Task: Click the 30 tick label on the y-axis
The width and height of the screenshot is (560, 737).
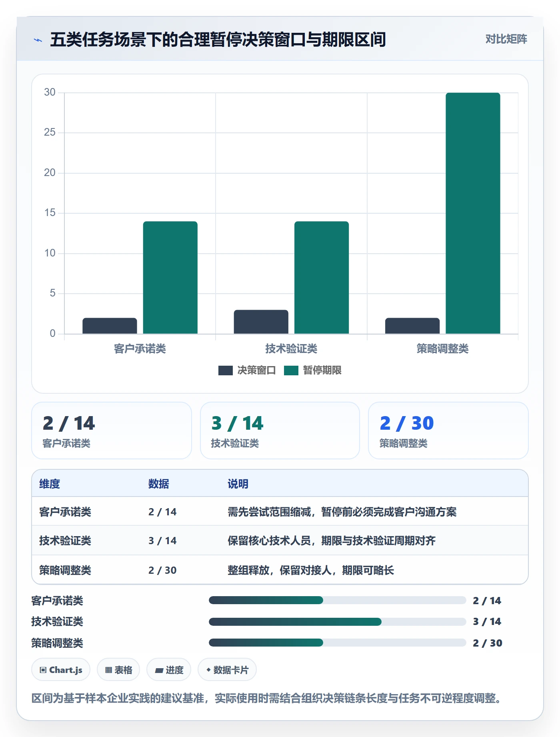Action: click(x=50, y=92)
